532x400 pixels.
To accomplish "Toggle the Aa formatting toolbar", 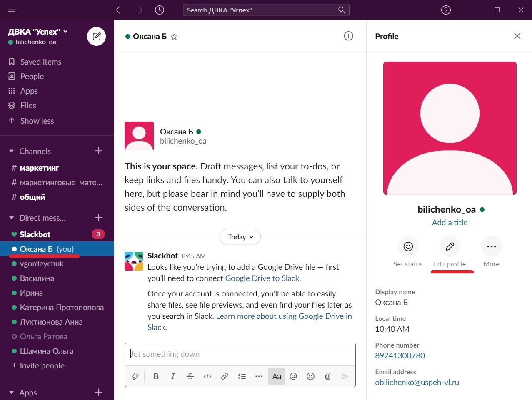I will 277,376.
